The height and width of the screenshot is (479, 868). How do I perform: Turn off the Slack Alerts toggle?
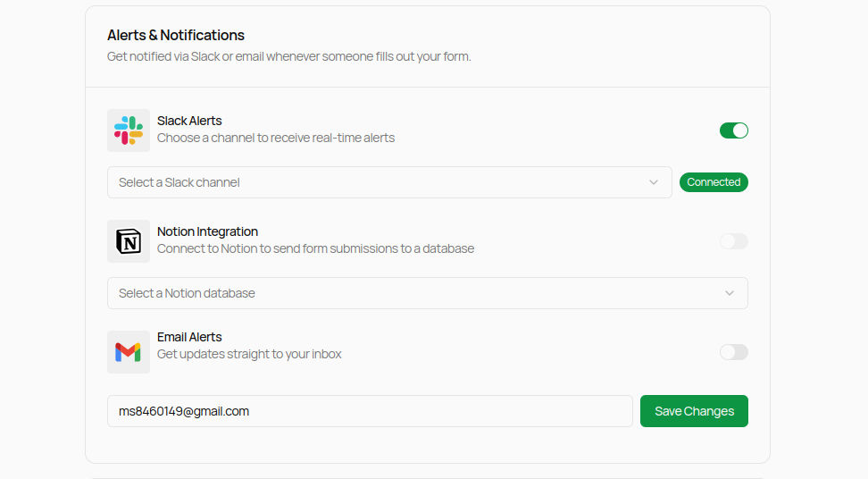point(733,130)
